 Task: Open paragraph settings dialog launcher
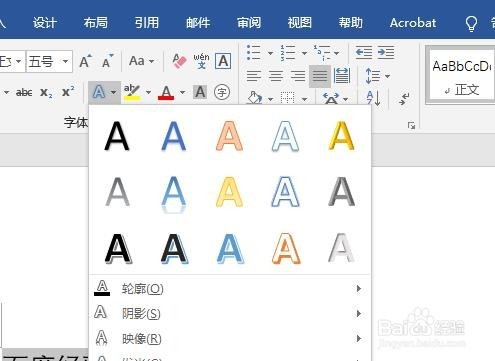click(411, 126)
